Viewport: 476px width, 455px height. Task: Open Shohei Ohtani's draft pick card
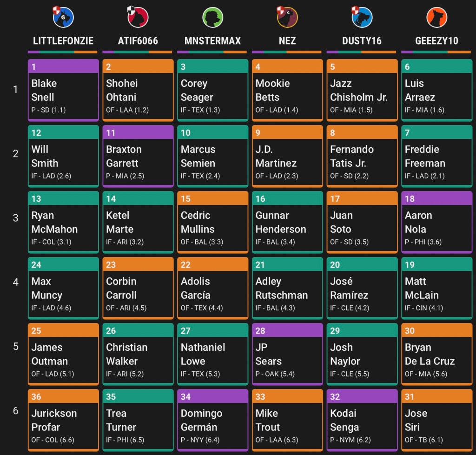click(138, 91)
